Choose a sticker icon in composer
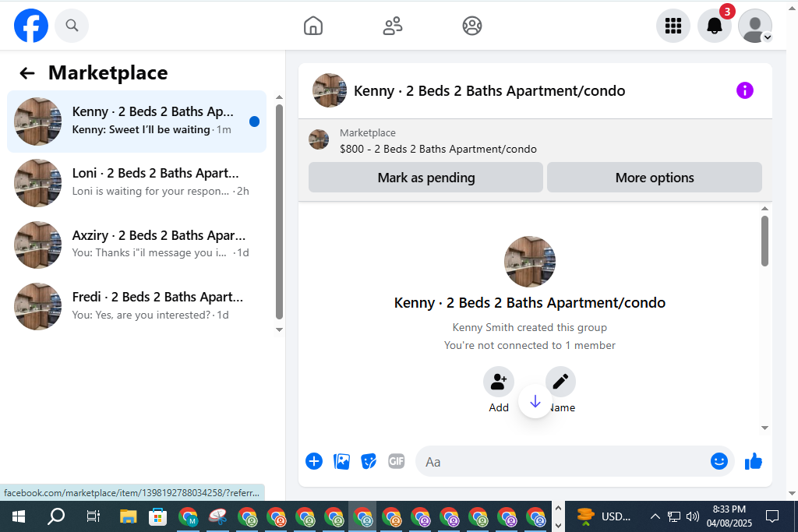Image resolution: width=798 pixels, height=532 pixels. (x=369, y=461)
